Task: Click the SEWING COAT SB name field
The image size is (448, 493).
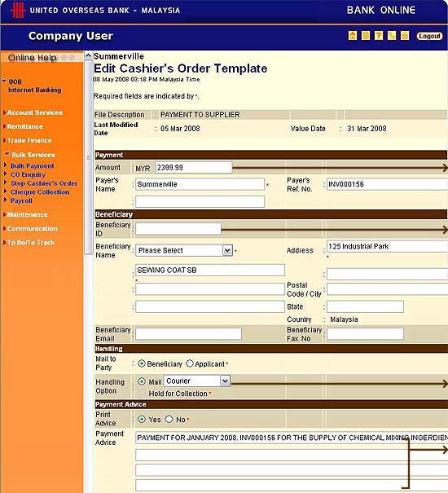Action: point(210,270)
